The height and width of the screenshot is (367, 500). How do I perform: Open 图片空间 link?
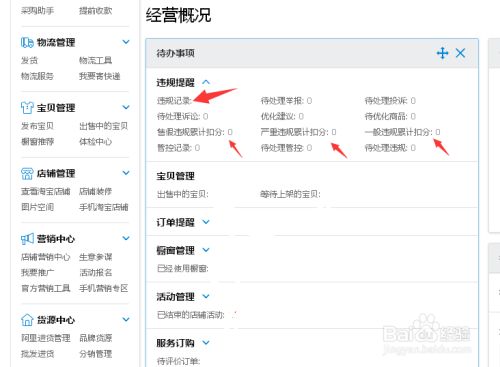(x=37, y=207)
